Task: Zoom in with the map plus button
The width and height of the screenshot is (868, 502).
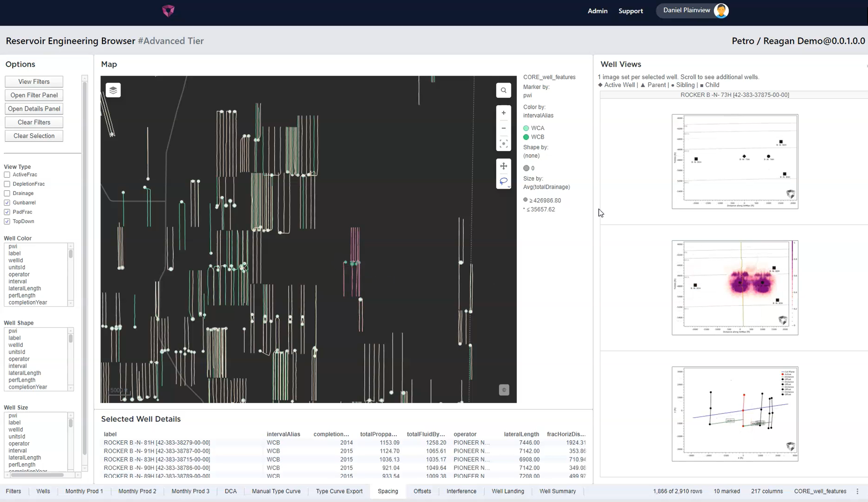Action: pyautogui.click(x=503, y=113)
